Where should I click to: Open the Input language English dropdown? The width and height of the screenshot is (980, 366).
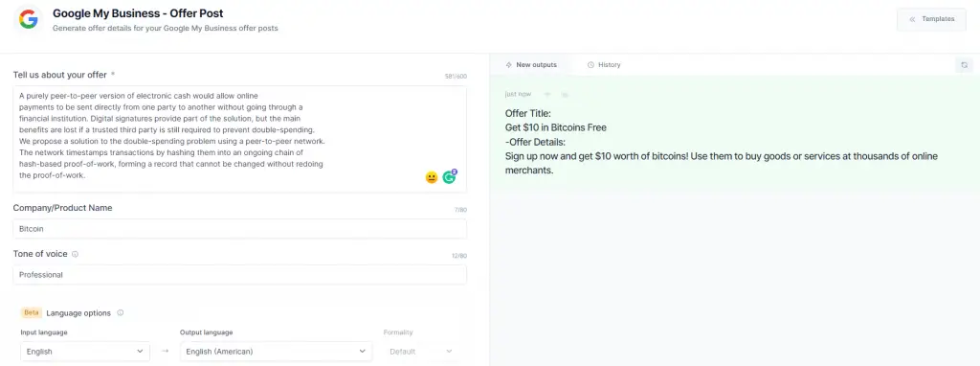point(85,352)
